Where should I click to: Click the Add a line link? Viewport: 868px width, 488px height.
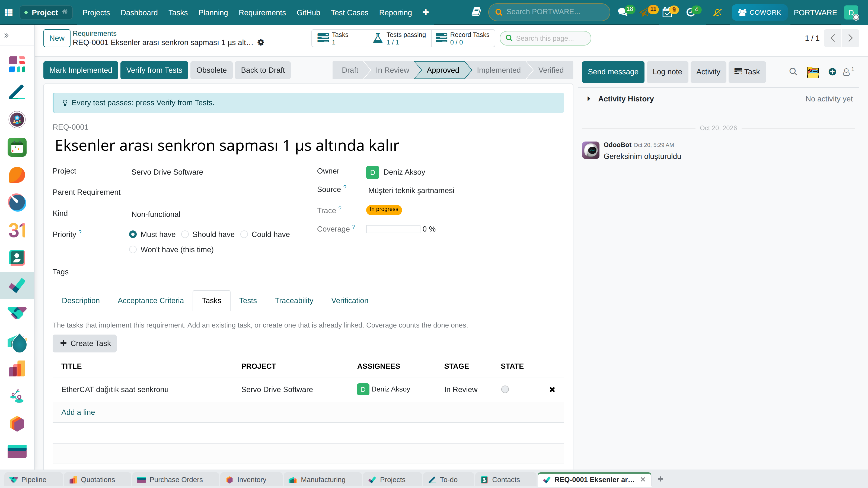click(78, 412)
